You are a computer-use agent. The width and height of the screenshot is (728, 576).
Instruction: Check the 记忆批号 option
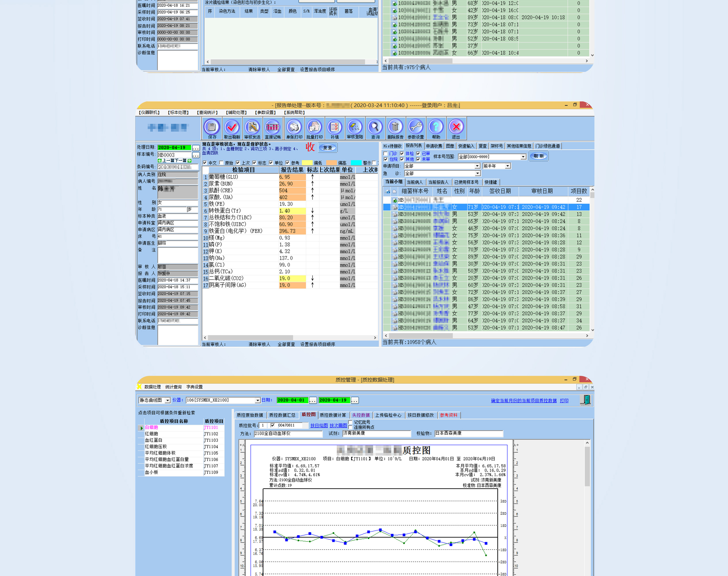(x=351, y=422)
